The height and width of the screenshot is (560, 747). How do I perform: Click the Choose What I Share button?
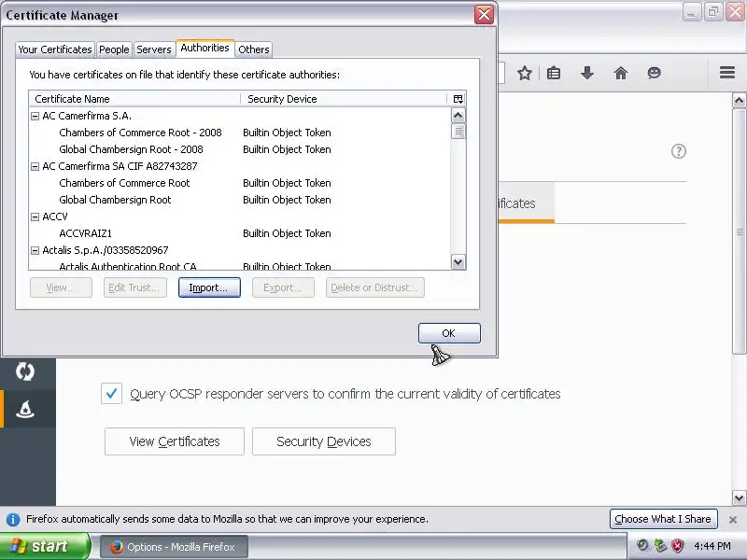pos(663,519)
